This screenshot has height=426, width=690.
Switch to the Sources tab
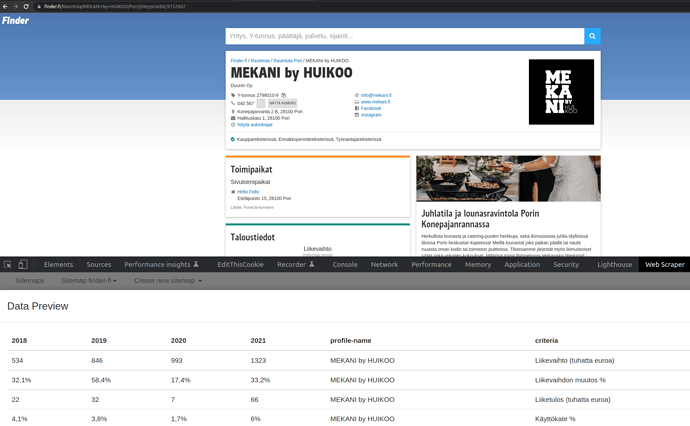click(99, 264)
